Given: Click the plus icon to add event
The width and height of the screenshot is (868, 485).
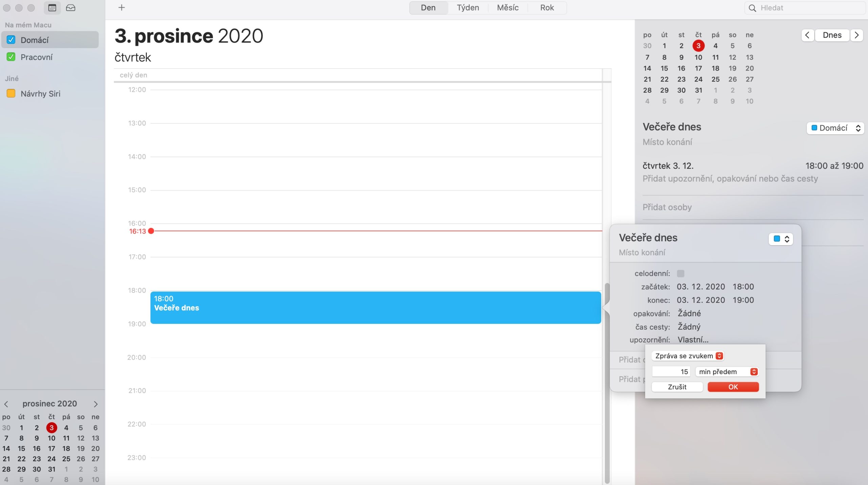Looking at the screenshot, I should point(121,7).
